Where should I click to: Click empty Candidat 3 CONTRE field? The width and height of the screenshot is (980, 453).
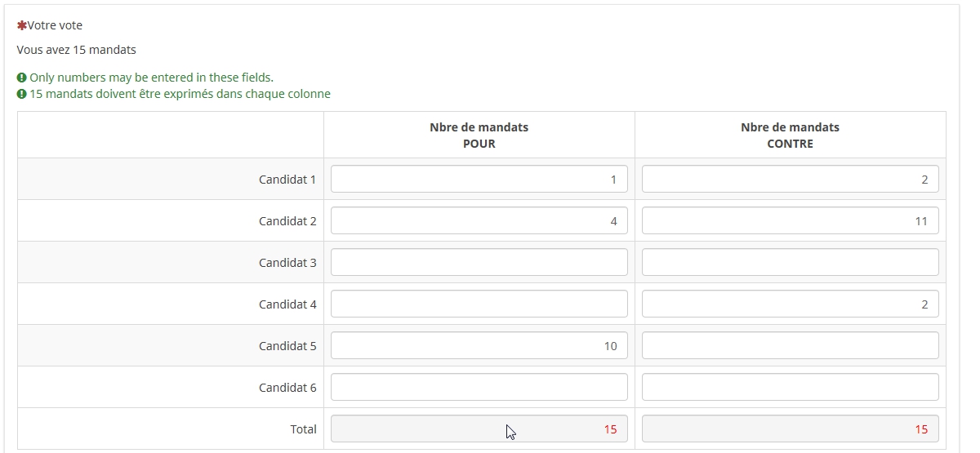coord(790,263)
